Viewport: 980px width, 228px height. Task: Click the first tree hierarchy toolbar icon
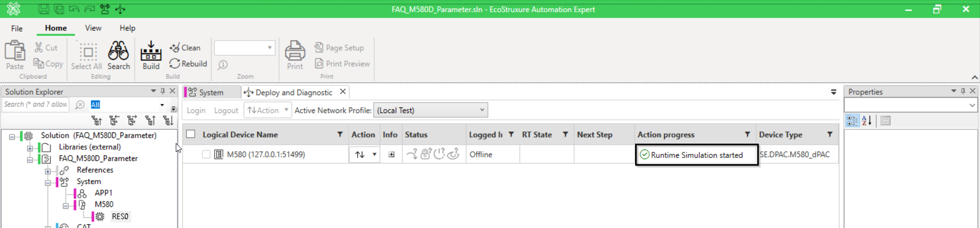97,121
